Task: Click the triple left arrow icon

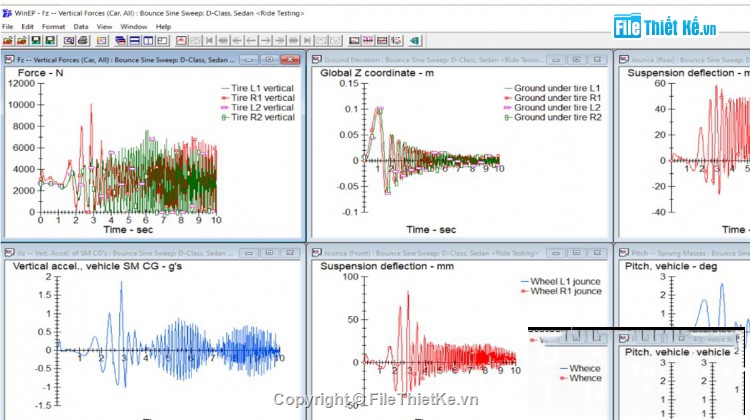Action: (223, 41)
